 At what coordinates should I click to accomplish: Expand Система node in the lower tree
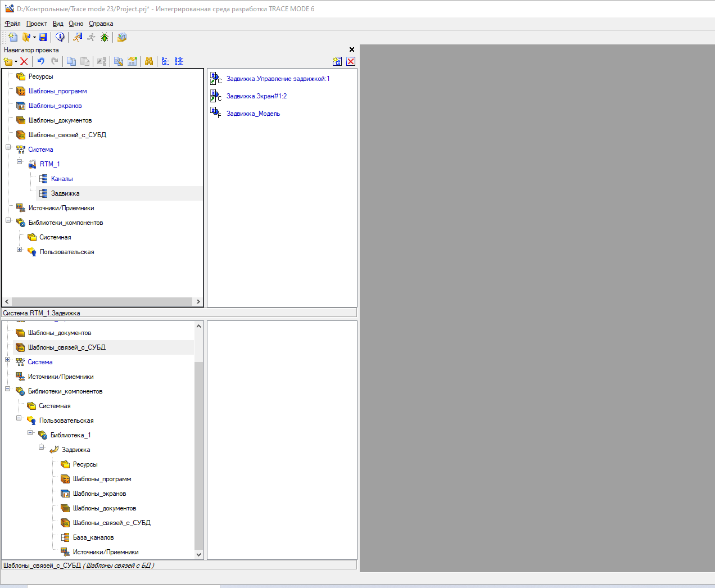8,360
